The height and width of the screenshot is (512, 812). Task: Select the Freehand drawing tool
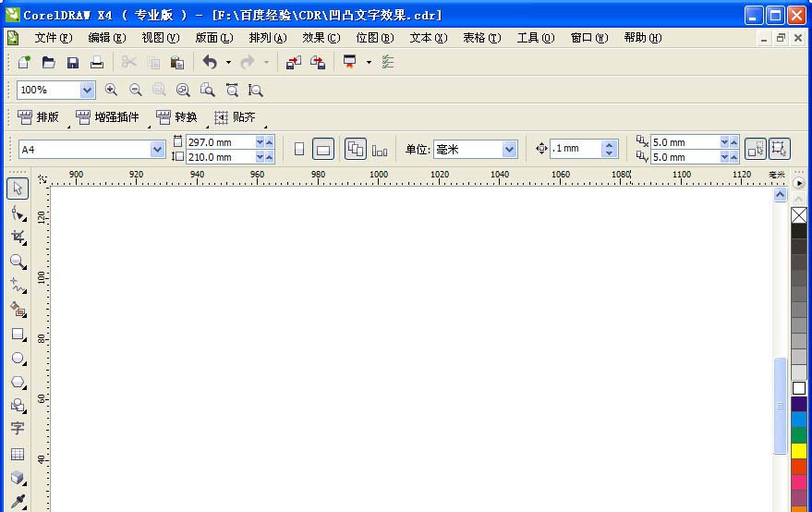click(18, 285)
